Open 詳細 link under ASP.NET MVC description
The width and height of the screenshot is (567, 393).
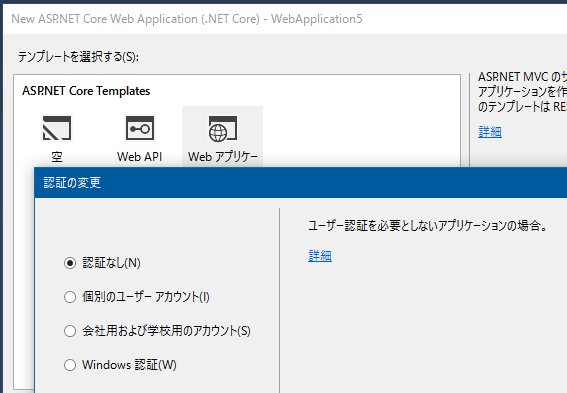490,132
